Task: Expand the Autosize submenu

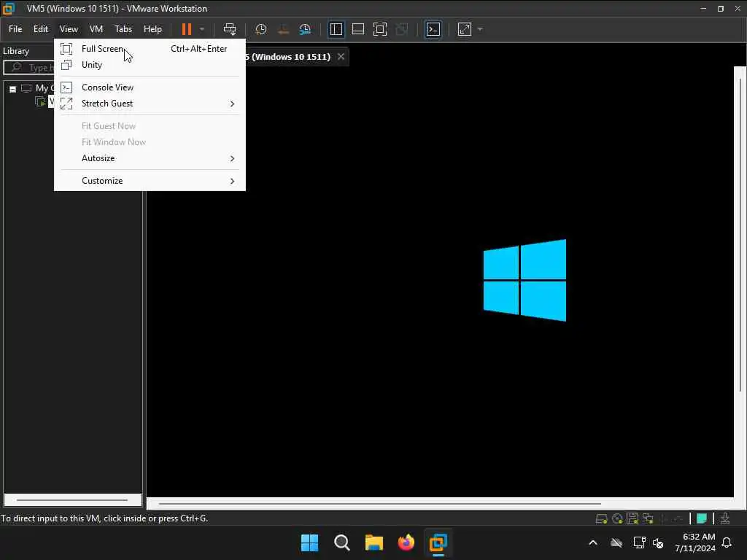Action: (150, 158)
